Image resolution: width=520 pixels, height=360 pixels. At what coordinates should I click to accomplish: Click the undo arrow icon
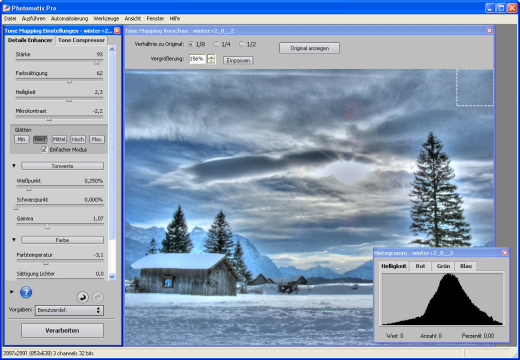tap(83, 297)
